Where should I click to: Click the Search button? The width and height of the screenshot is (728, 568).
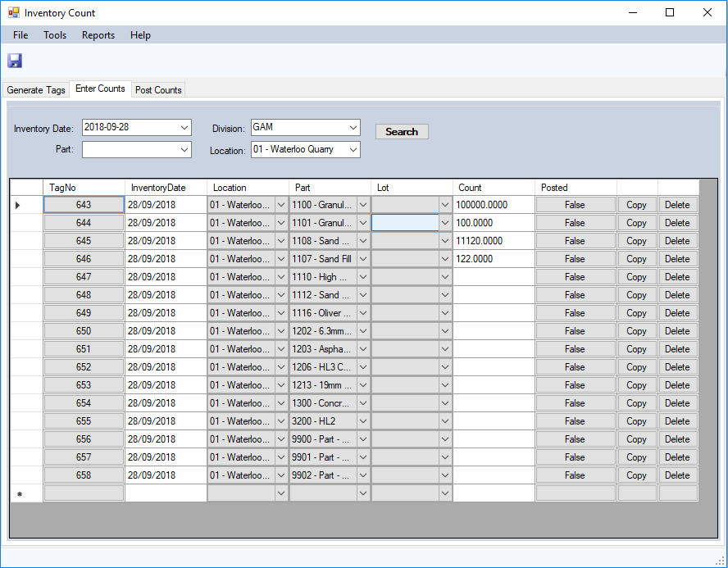point(402,132)
